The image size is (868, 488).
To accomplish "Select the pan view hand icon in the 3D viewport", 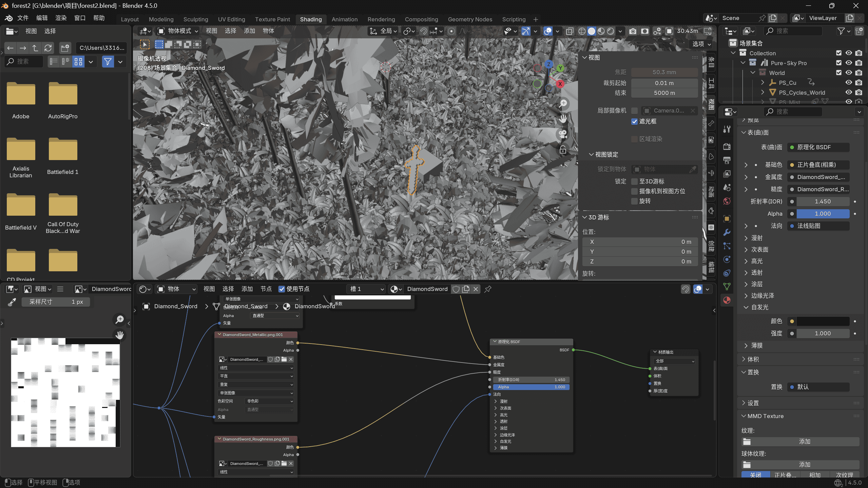I will coord(563,119).
